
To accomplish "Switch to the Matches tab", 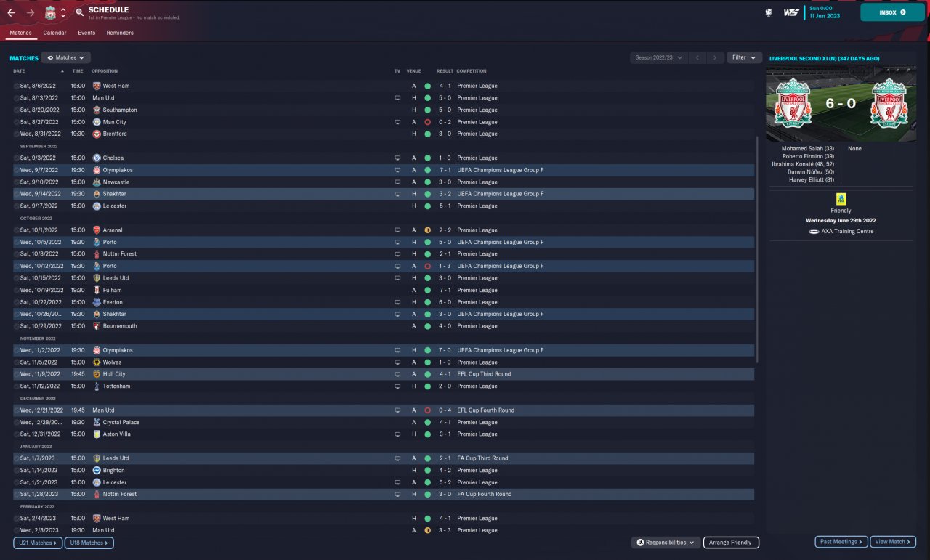I will point(20,33).
